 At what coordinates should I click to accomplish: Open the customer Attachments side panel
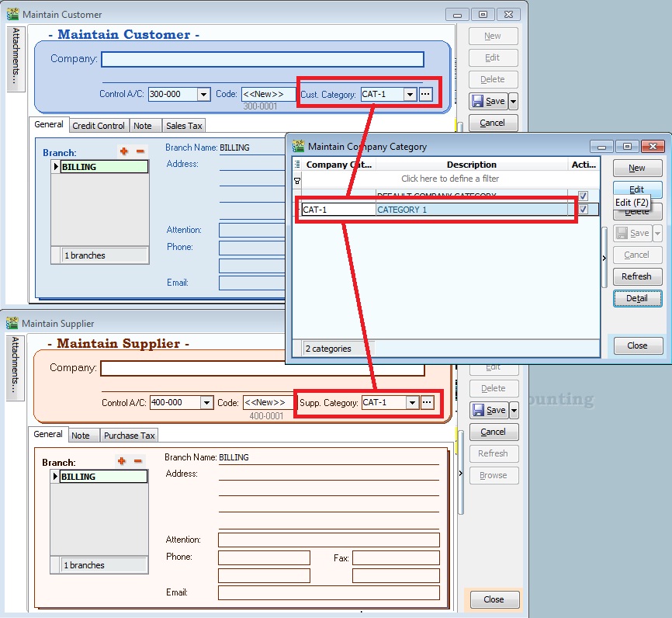[x=16, y=59]
